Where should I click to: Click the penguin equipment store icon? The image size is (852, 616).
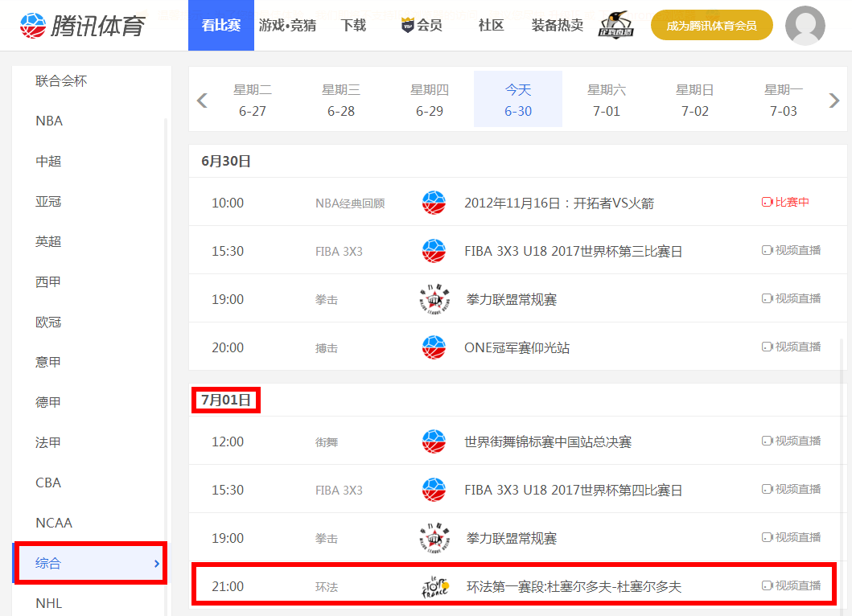coord(615,25)
